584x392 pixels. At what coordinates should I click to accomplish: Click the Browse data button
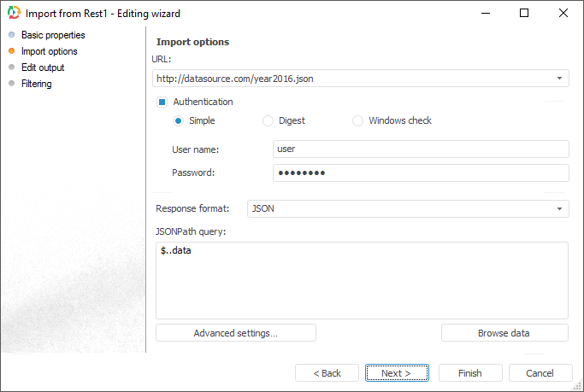504,333
